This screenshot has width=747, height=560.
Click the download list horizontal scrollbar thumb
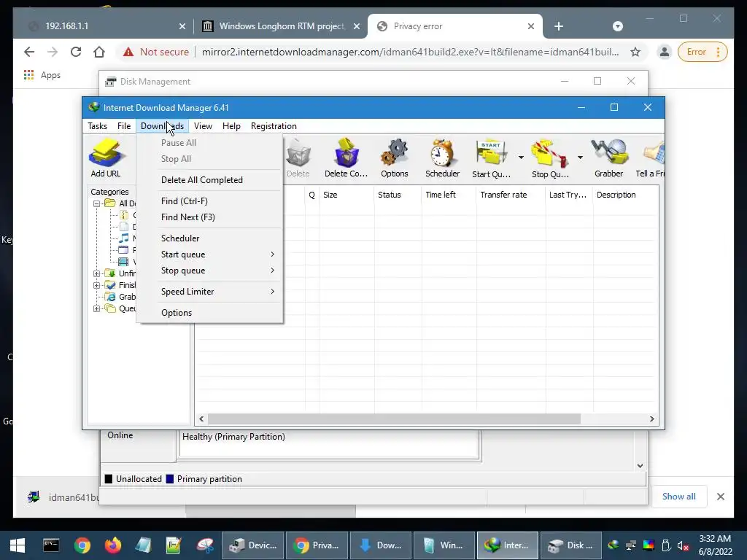(394, 419)
